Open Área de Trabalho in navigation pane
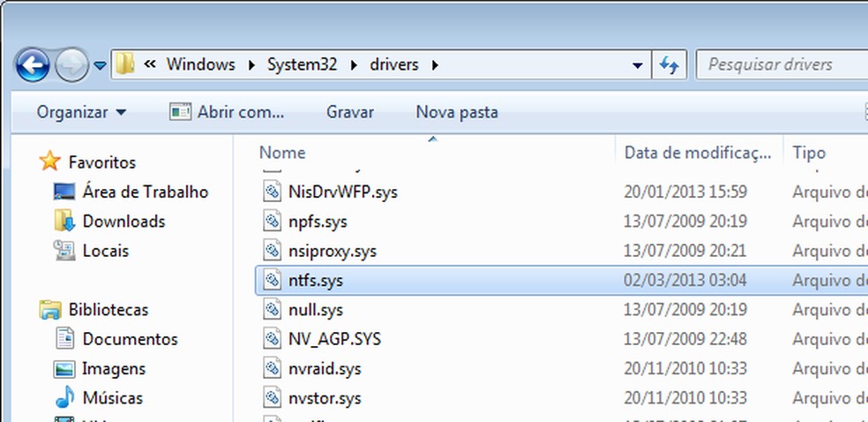 (x=145, y=192)
